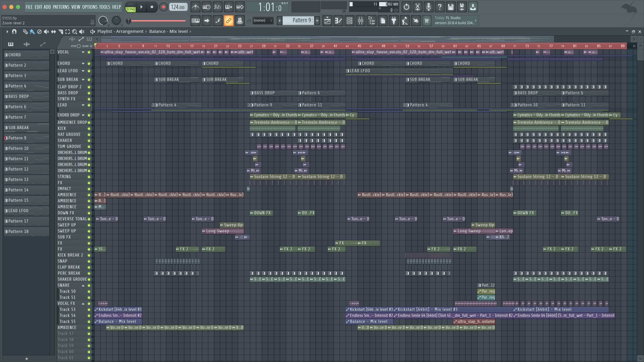The height and width of the screenshot is (362, 644).
Task: Mute the VOCAL track green light
Action: coord(89,52)
